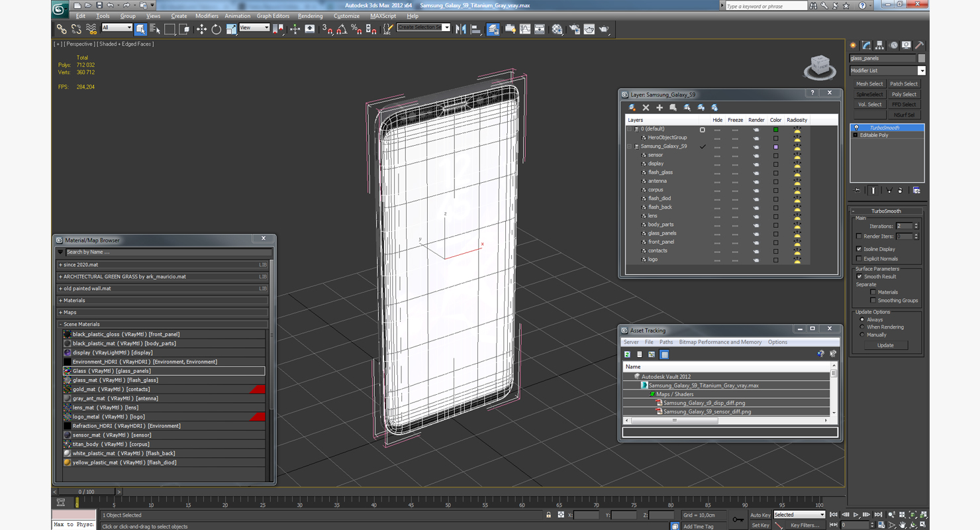
Task: Open the Modifiers menu
Action: click(x=207, y=16)
